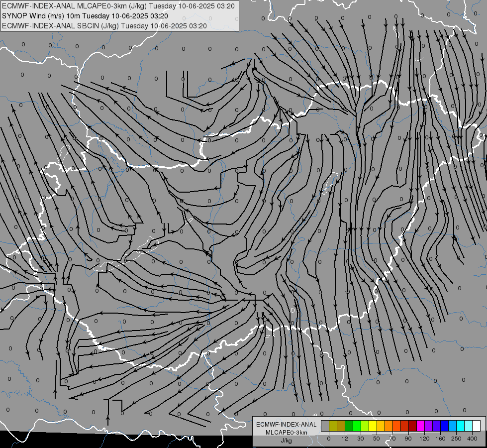487x448 pixels.
Task: Select the gray swatch in the legend
Action: pos(325,426)
